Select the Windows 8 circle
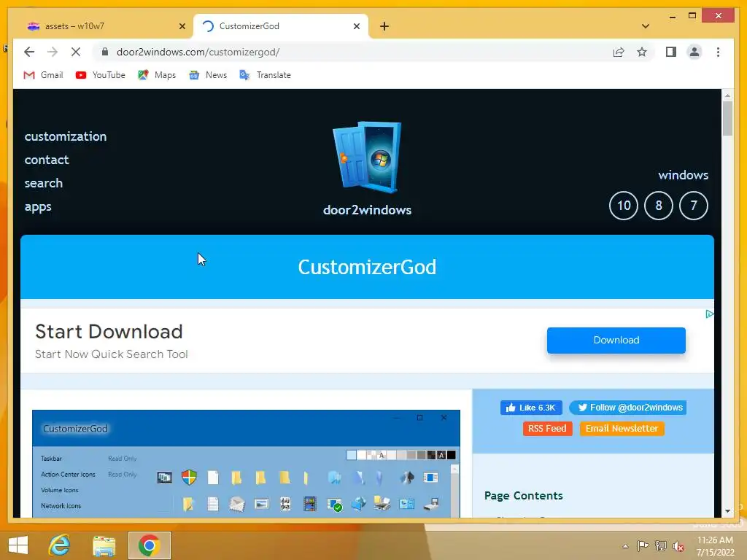 [659, 206]
